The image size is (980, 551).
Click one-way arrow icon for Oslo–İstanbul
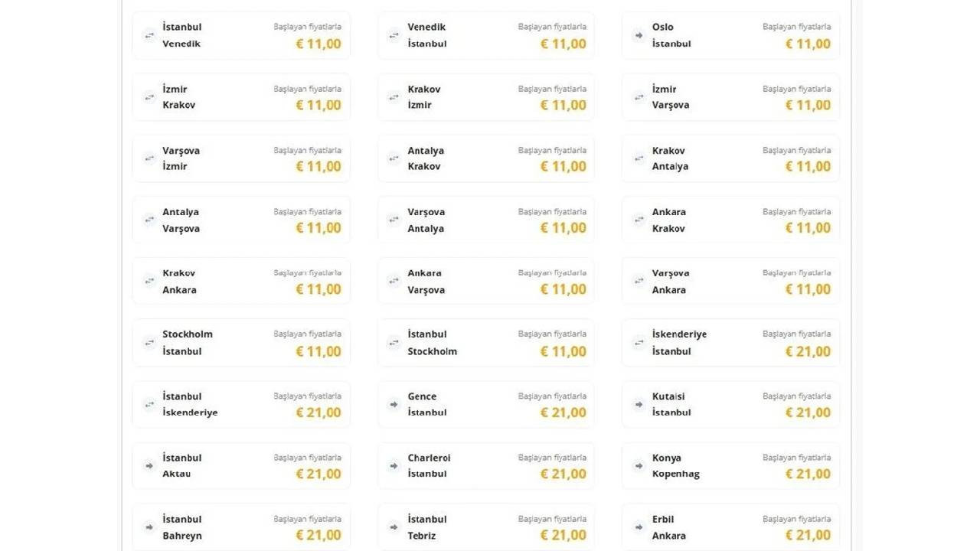639,35
